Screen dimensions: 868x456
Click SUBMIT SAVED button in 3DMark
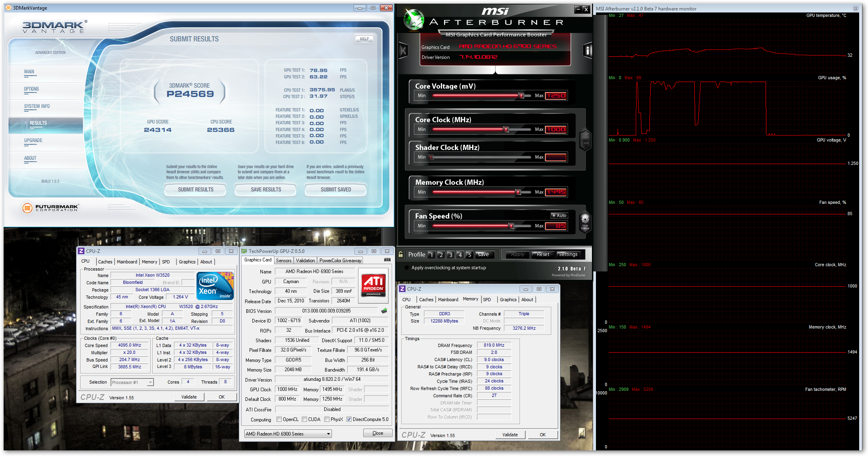coord(336,190)
